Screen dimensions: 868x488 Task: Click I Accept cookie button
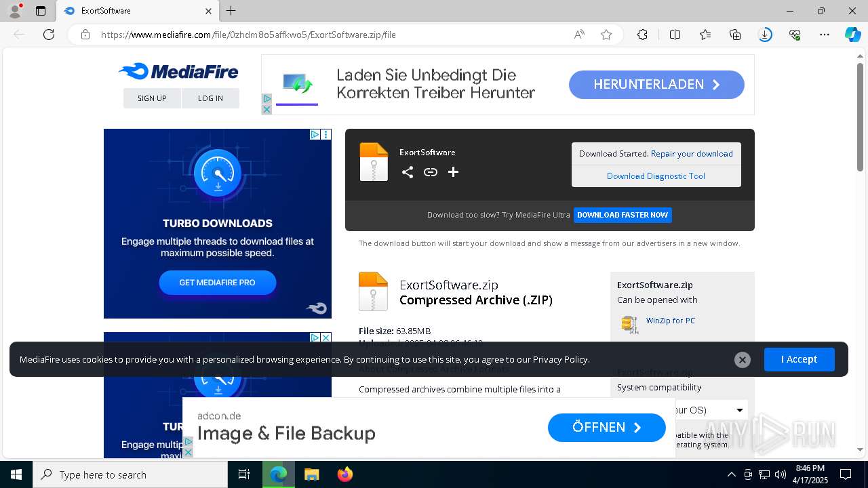pyautogui.click(x=799, y=359)
